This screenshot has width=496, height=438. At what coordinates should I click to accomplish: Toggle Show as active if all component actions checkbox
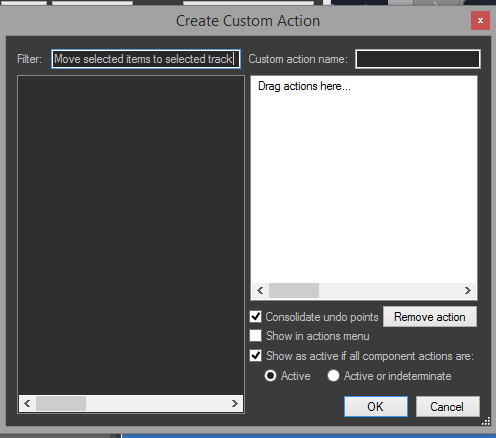tap(256, 356)
